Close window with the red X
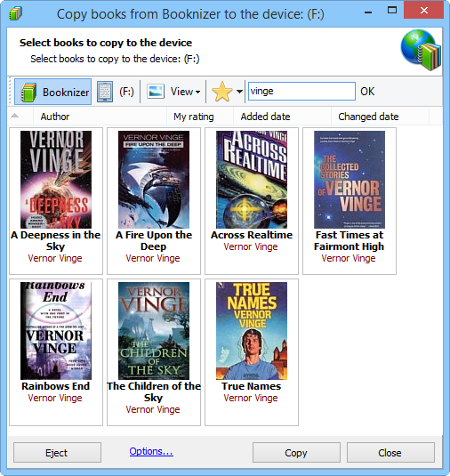450x476 pixels. (424, 10)
